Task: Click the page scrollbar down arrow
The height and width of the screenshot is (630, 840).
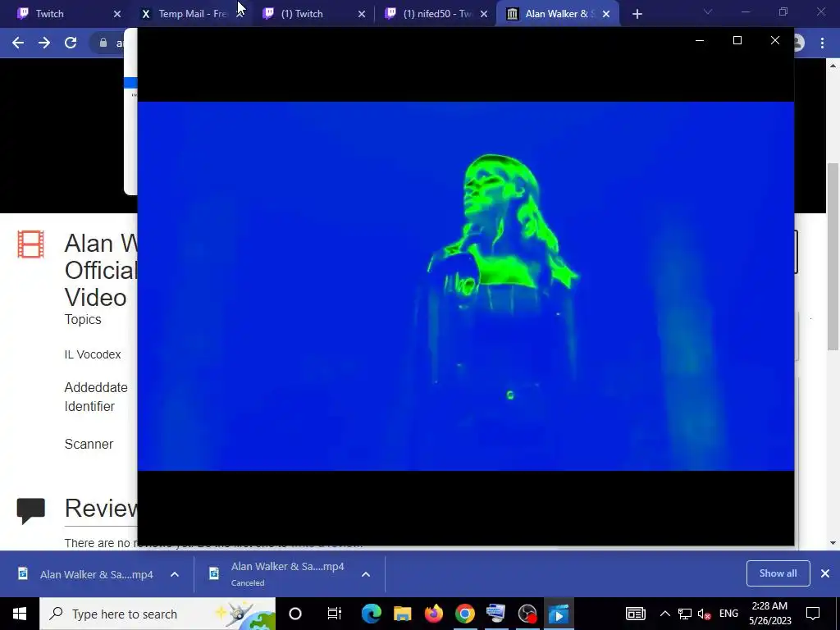Action: pyautogui.click(x=833, y=543)
